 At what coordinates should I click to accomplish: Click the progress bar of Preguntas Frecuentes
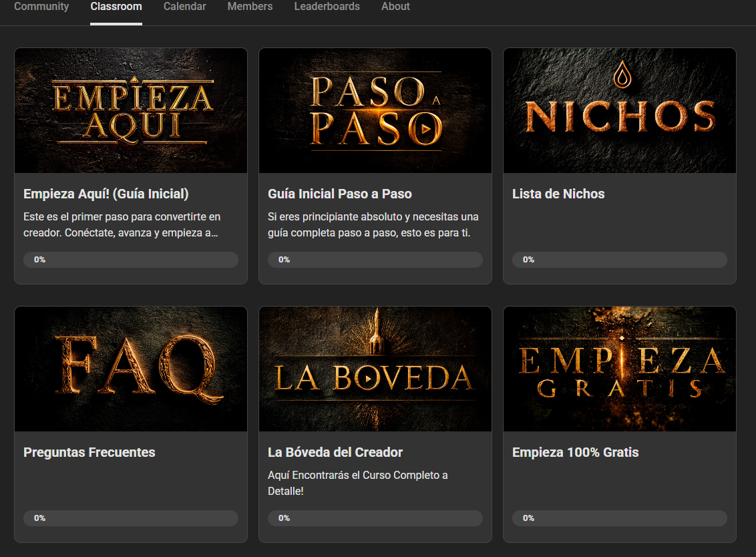coord(131,518)
